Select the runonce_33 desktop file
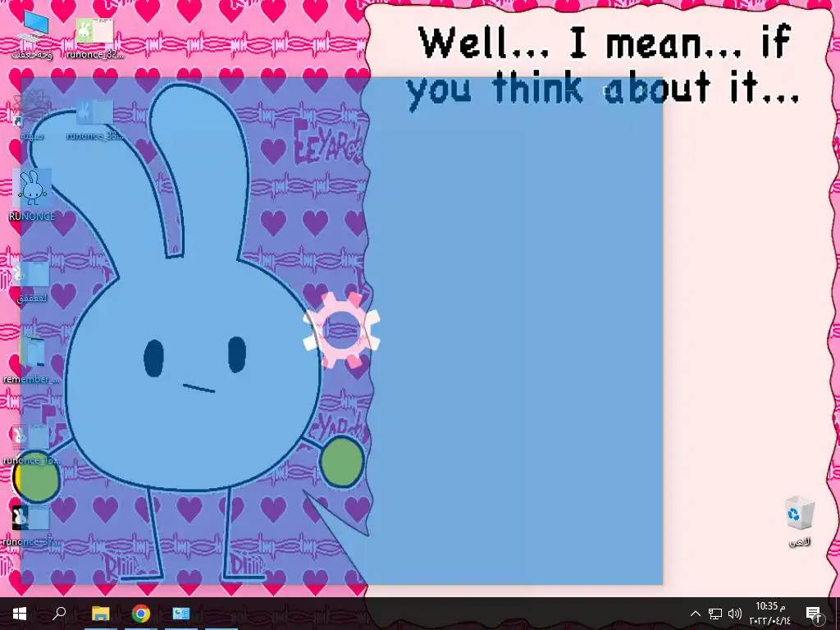The image size is (840, 630). click(94, 119)
